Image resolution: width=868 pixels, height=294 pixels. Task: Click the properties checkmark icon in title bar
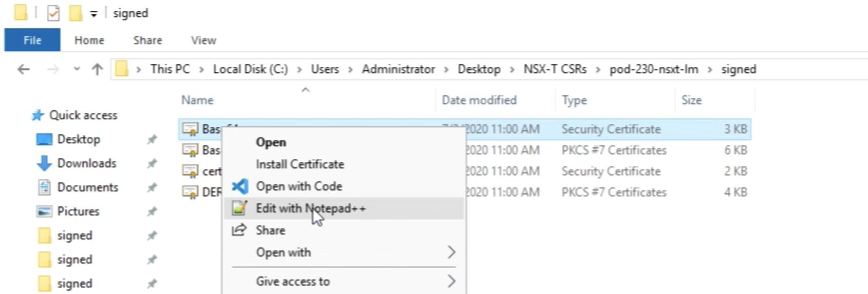click(53, 13)
